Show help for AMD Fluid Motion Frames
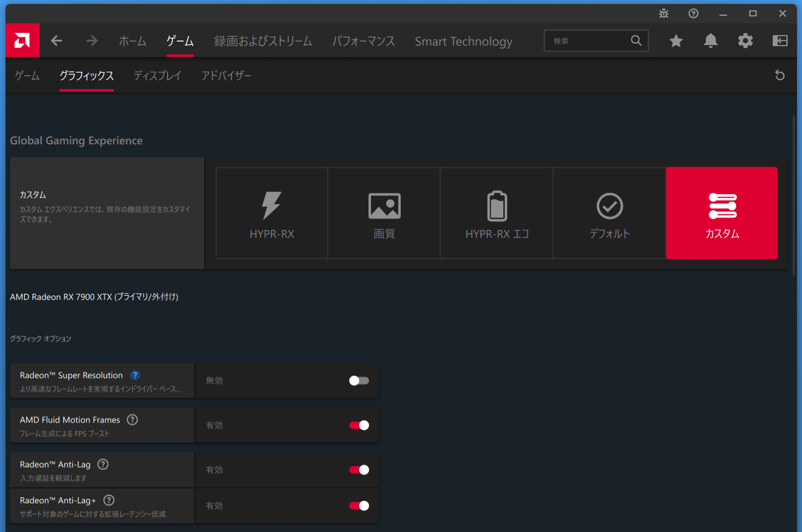802x532 pixels. 132,420
